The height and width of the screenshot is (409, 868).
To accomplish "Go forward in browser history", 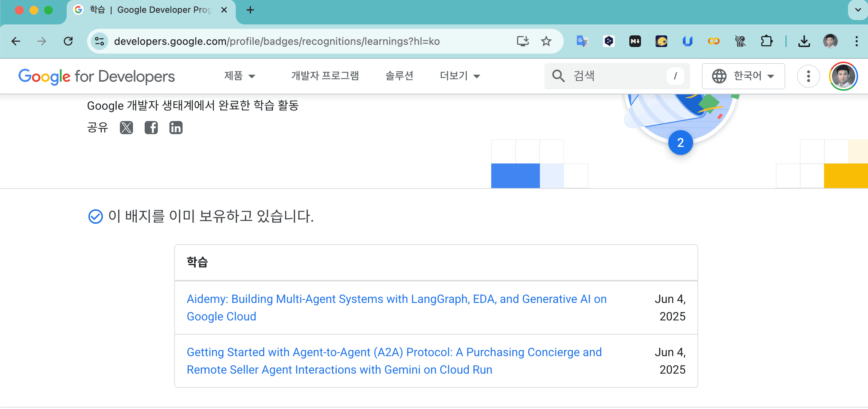I will [x=42, y=41].
